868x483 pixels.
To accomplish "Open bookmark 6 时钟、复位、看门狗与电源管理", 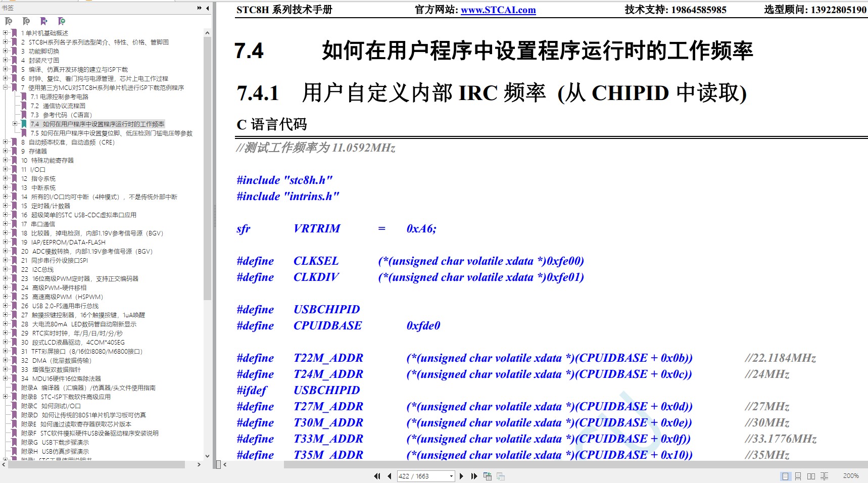I will pos(95,78).
